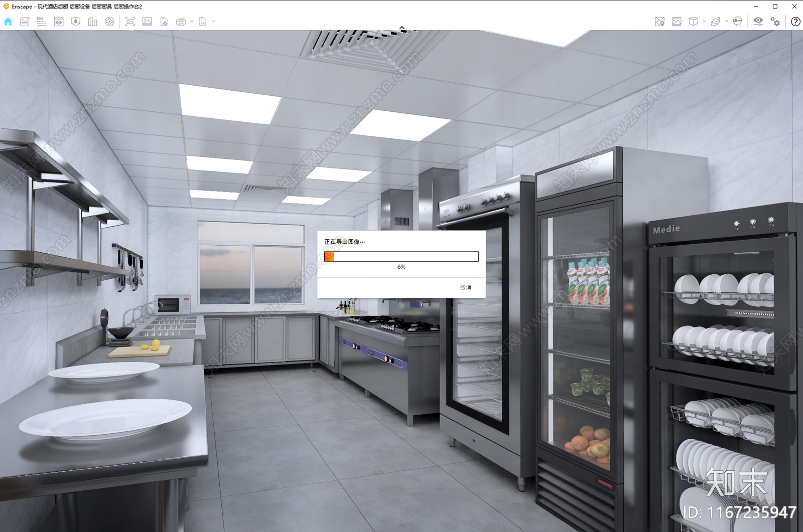Click the blue Home icon
The width and height of the screenshot is (803, 532).
click(x=8, y=22)
